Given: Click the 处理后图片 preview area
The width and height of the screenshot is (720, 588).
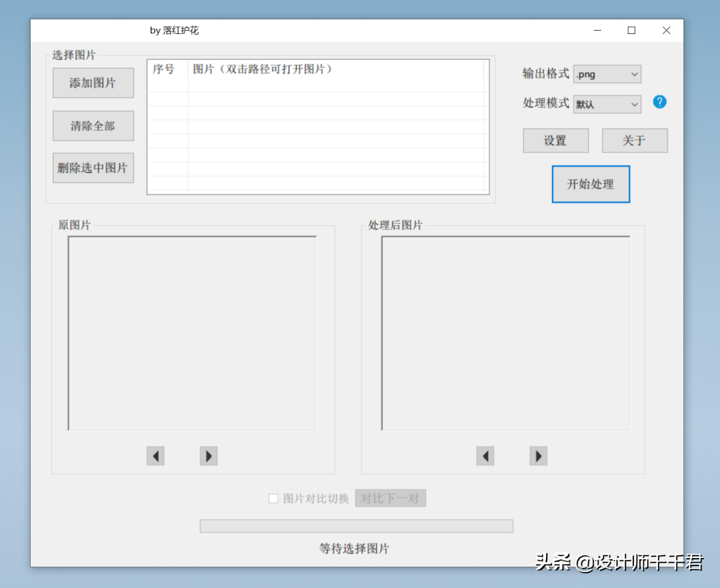Looking at the screenshot, I should tap(505, 333).
